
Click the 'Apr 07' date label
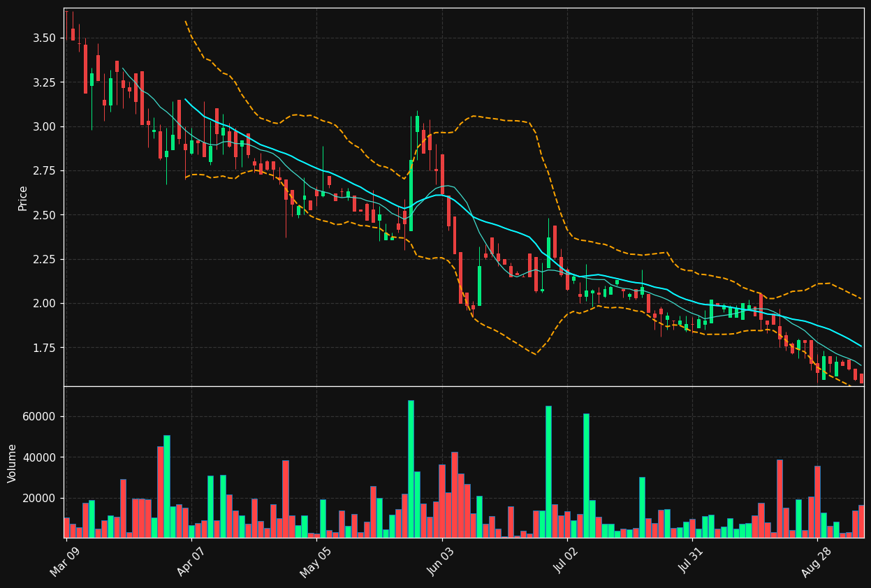point(190,561)
